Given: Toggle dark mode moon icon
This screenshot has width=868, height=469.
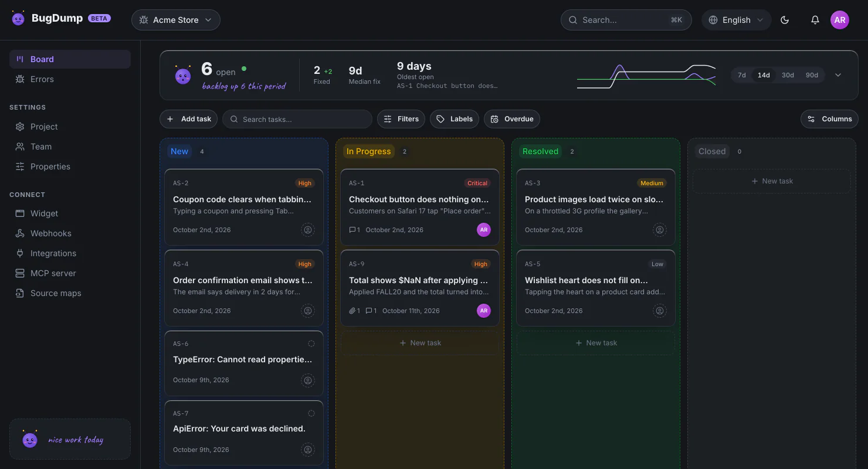Looking at the screenshot, I should pos(785,20).
